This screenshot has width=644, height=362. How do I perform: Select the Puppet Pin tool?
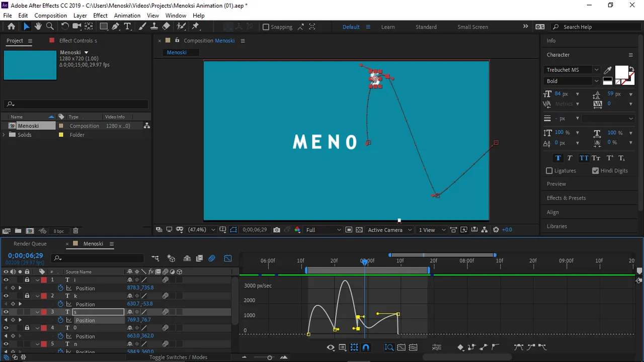click(196, 27)
